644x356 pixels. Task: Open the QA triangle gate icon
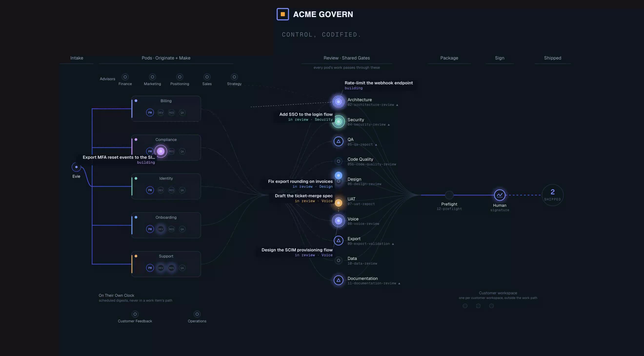point(338,141)
